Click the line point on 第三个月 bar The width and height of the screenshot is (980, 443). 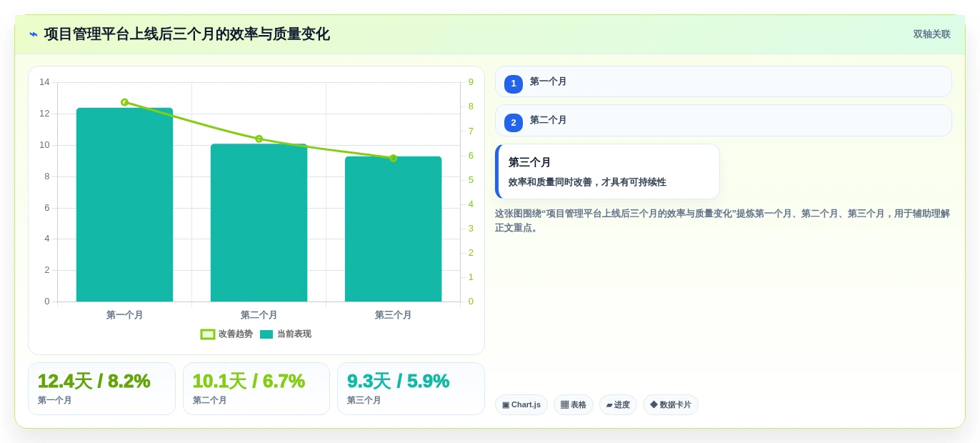click(x=393, y=158)
